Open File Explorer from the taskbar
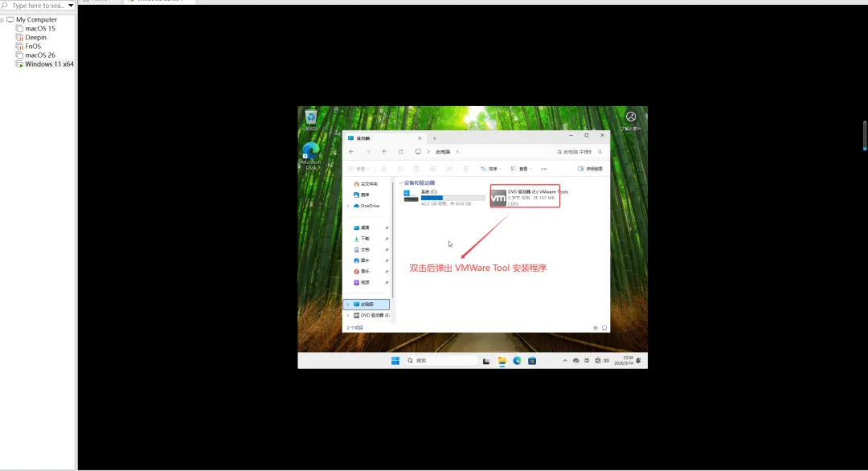 click(502, 361)
